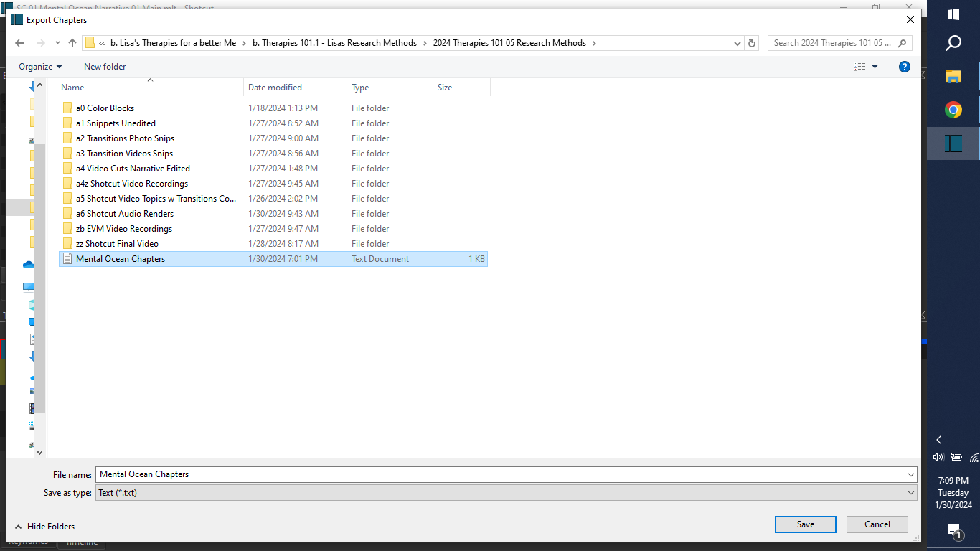Open the view options dropdown arrow
The image size is (980, 551).
point(875,67)
